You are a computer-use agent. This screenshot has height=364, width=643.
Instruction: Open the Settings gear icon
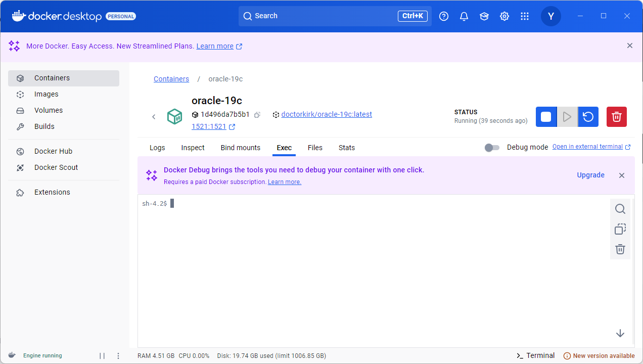pyautogui.click(x=504, y=16)
